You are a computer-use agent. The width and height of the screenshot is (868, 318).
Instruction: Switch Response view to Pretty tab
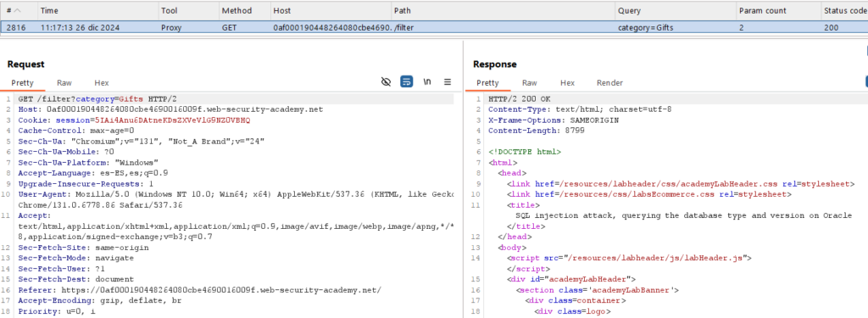[487, 83]
